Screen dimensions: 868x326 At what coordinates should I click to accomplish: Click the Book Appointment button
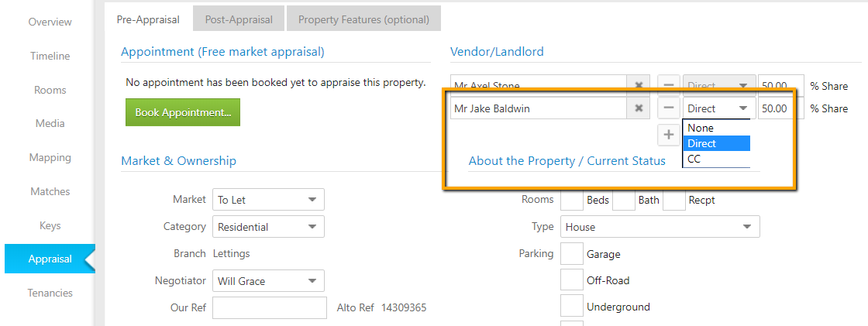[x=183, y=112]
